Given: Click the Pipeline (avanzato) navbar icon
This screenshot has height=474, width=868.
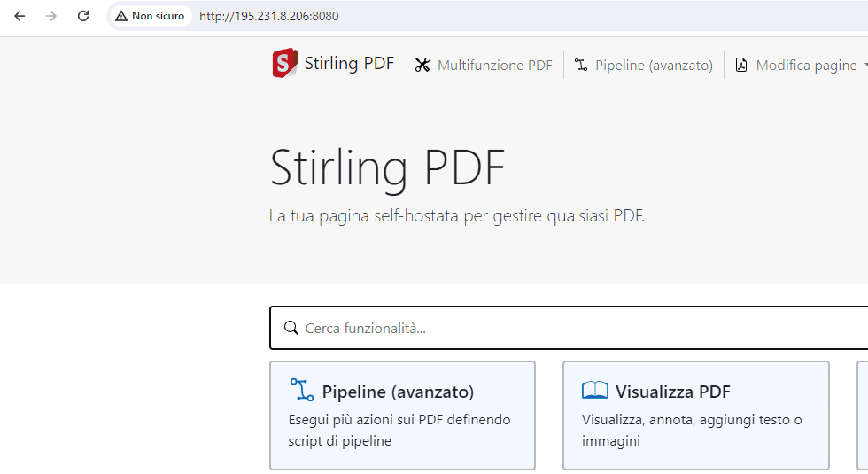Looking at the screenshot, I should 581,65.
